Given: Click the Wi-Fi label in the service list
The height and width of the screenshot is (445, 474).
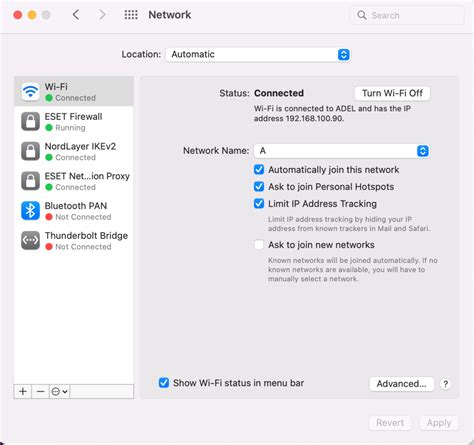Looking at the screenshot, I should pyautogui.click(x=56, y=87).
